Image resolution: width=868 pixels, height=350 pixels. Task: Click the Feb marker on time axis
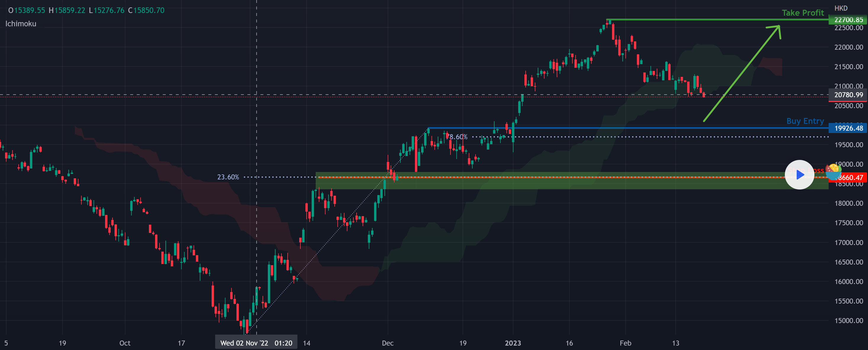click(x=625, y=343)
